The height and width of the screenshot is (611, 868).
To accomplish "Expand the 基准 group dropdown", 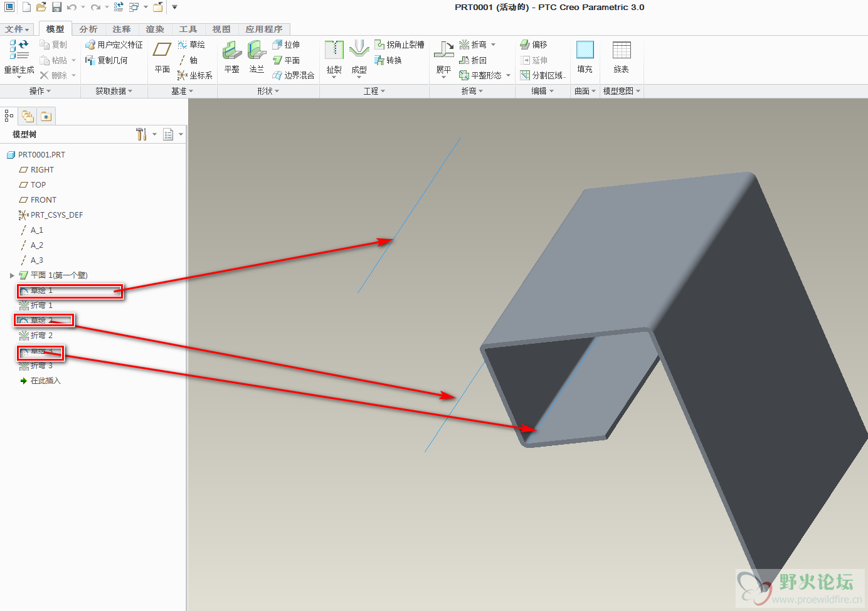I will coord(183,91).
